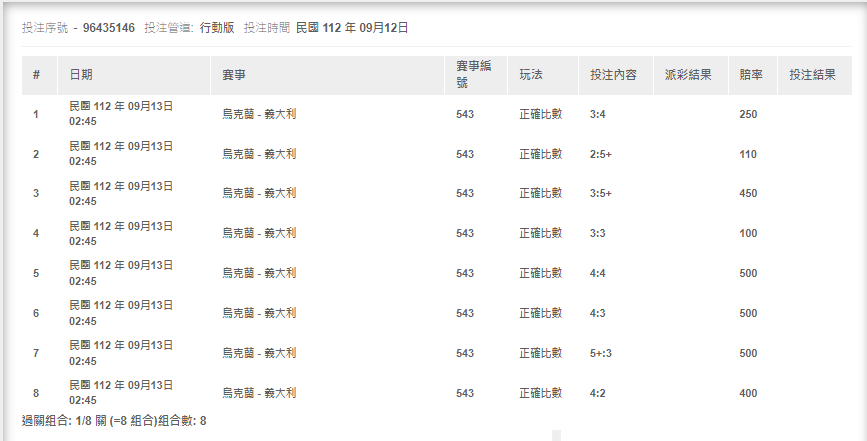Click the bet channel value 行動版
The image size is (867, 441).
tap(217, 28)
